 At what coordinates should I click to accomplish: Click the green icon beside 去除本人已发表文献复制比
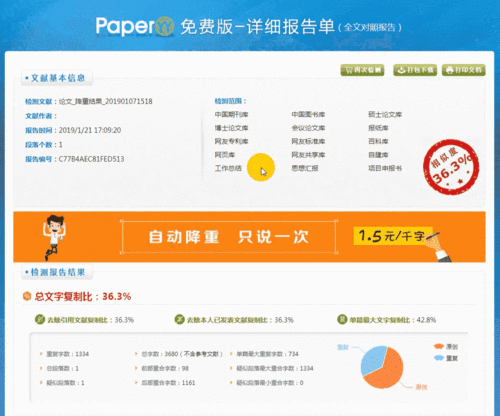click(x=179, y=320)
